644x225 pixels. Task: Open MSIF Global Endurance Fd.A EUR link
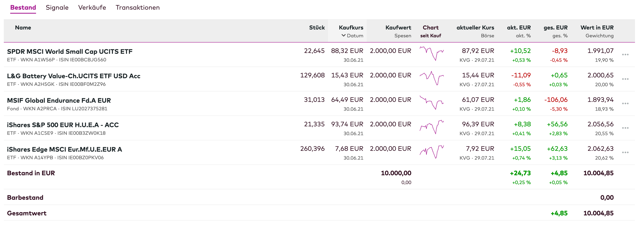(x=59, y=100)
